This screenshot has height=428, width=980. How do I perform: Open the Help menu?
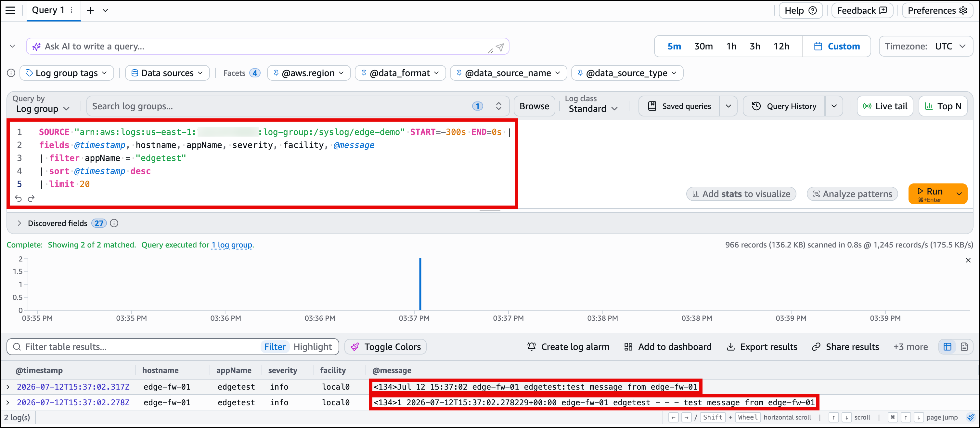click(800, 10)
